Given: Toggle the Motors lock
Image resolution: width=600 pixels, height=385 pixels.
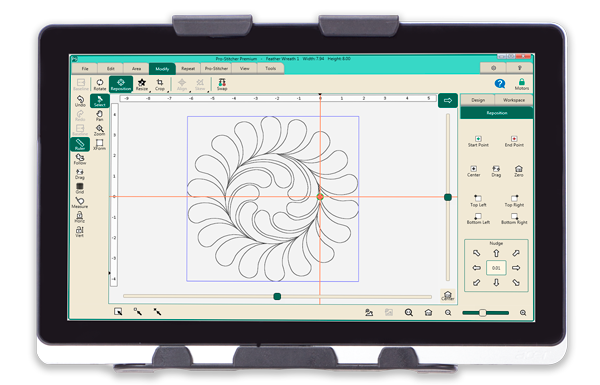Looking at the screenshot, I should click(522, 85).
